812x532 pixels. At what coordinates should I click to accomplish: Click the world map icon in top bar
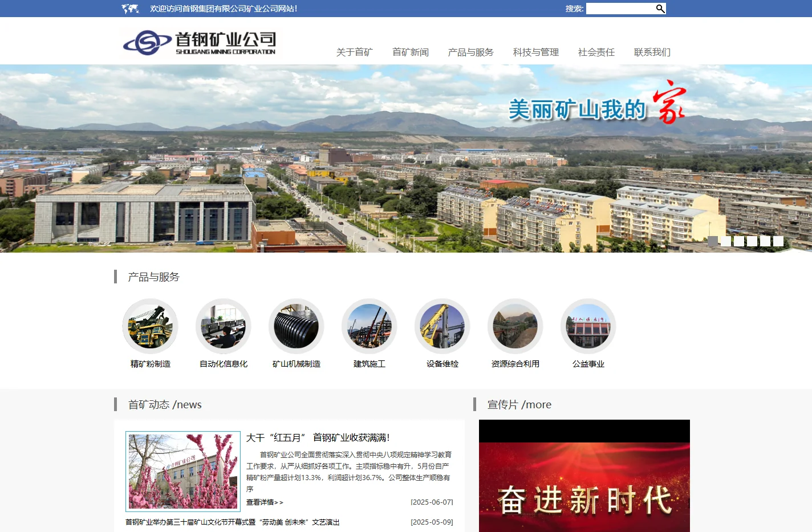(130, 9)
